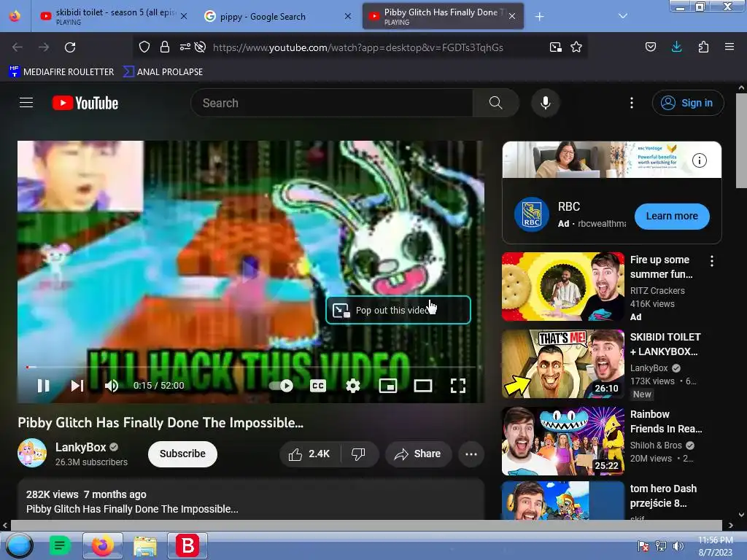Open more actions ellipsis under video
Screen dimensions: 747x560
point(471,454)
